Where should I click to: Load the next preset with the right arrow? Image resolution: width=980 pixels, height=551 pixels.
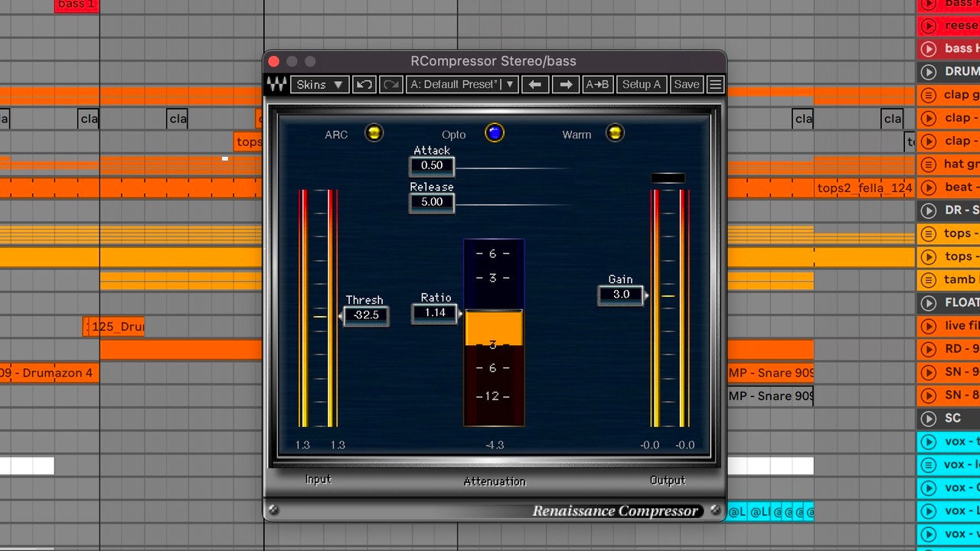pos(566,84)
